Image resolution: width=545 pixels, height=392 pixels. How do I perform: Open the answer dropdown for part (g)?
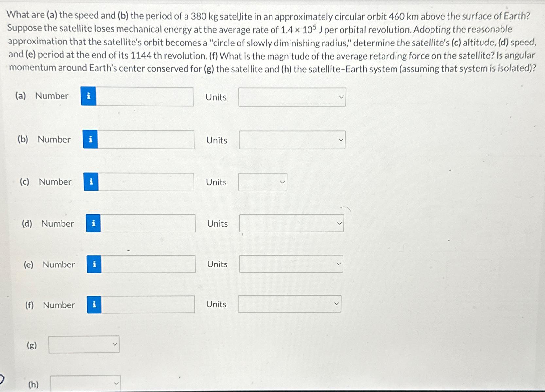[84, 344]
